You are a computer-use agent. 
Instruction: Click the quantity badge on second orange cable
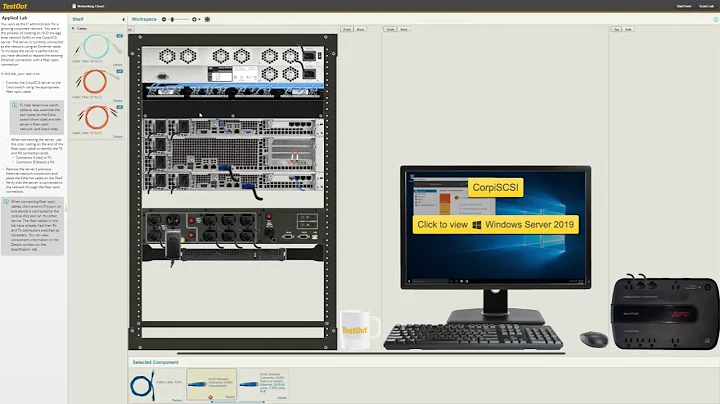(120, 72)
